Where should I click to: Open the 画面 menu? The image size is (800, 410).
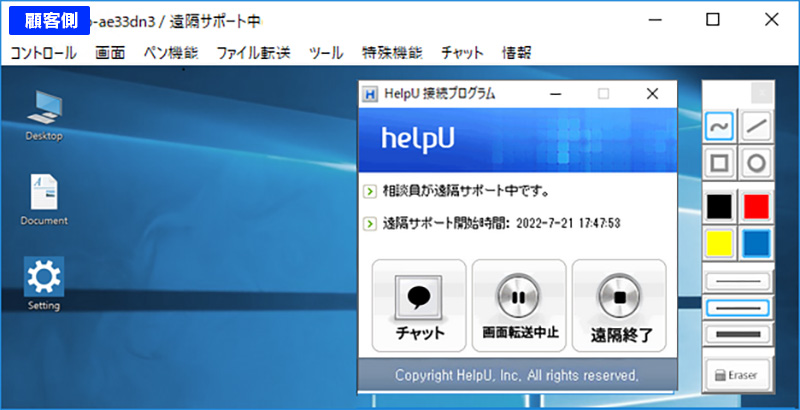point(110,53)
